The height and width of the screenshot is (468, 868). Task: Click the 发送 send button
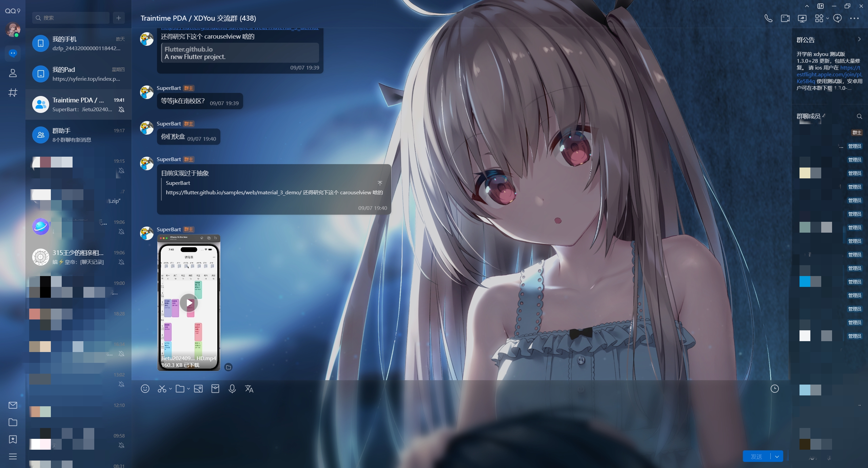click(x=756, y=456)
